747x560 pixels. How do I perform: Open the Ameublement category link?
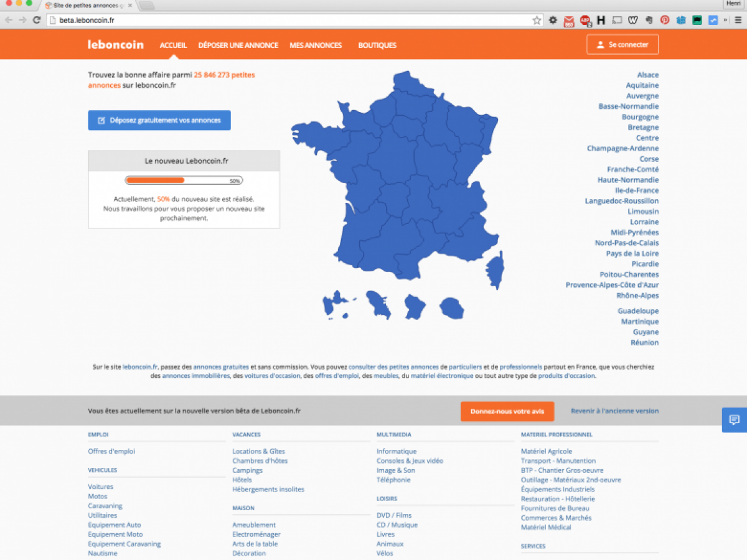(254, 525)
